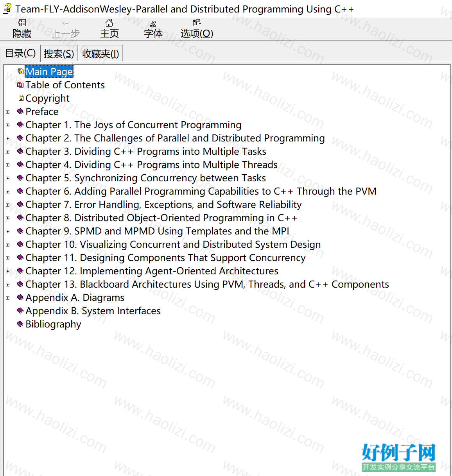The height and width of the screenshot is (476, 452).
Task: Switch to the Contents (目录) tab
Action: point(20,53)
